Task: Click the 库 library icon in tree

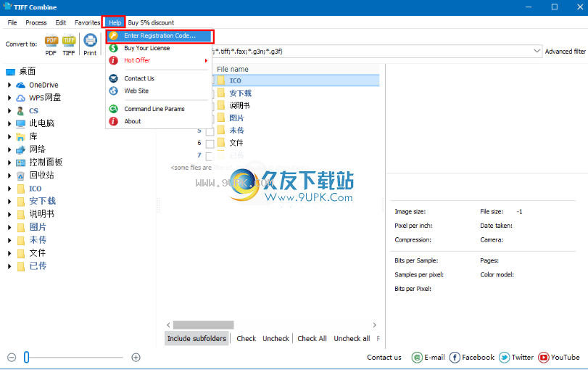Action: tap(20, 137)
